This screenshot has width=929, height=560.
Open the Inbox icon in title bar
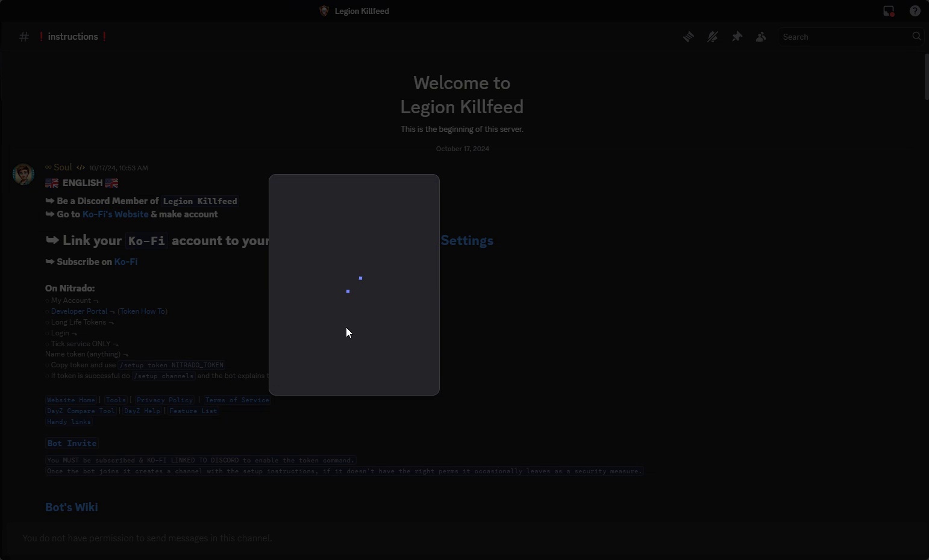[889, 11]
